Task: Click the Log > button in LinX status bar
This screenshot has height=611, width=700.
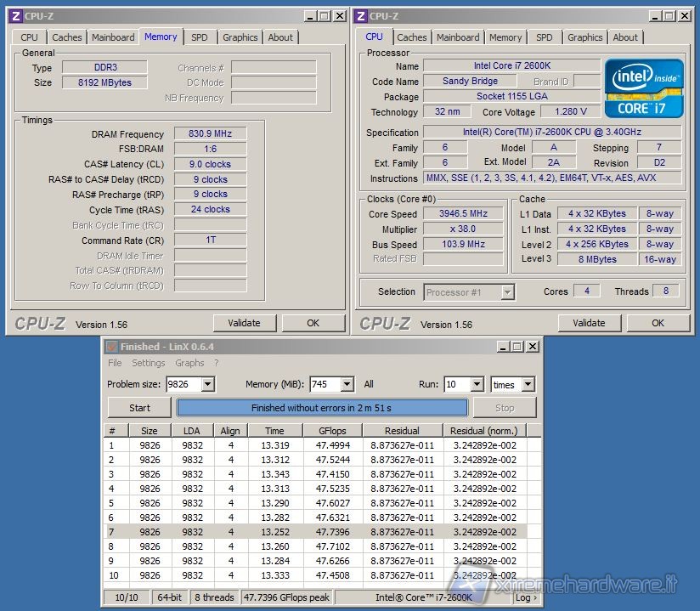Action: [526, 597]
